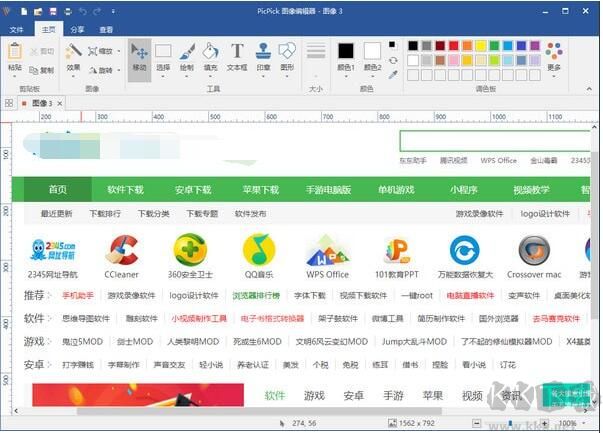
Task: Expand the Stamp tool dropdown arrow
Action: (263, 76)
